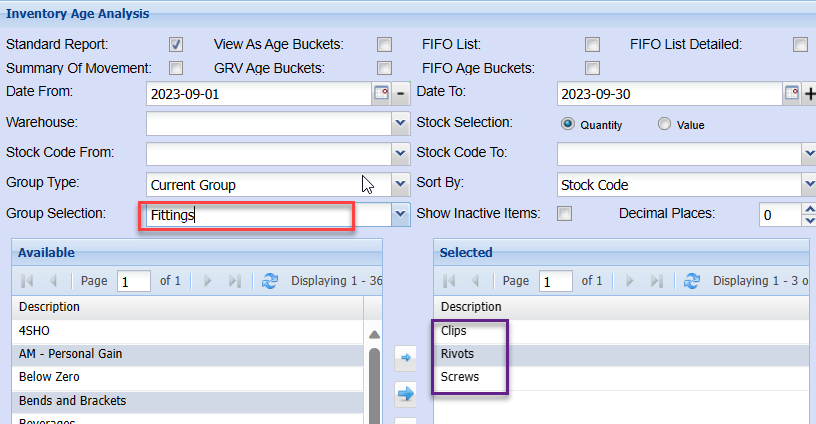The image size is (816, 424).
Task: Refresh the Available list
Action: 269,282
